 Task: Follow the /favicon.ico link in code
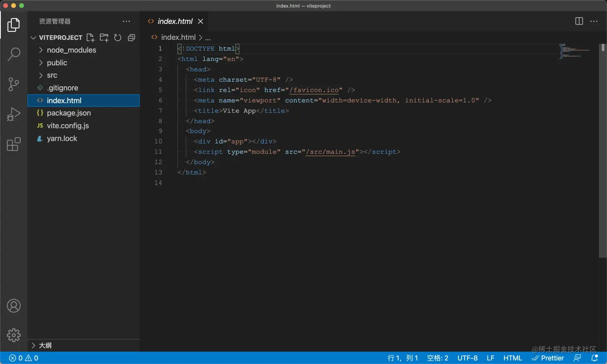pos(314,90)
